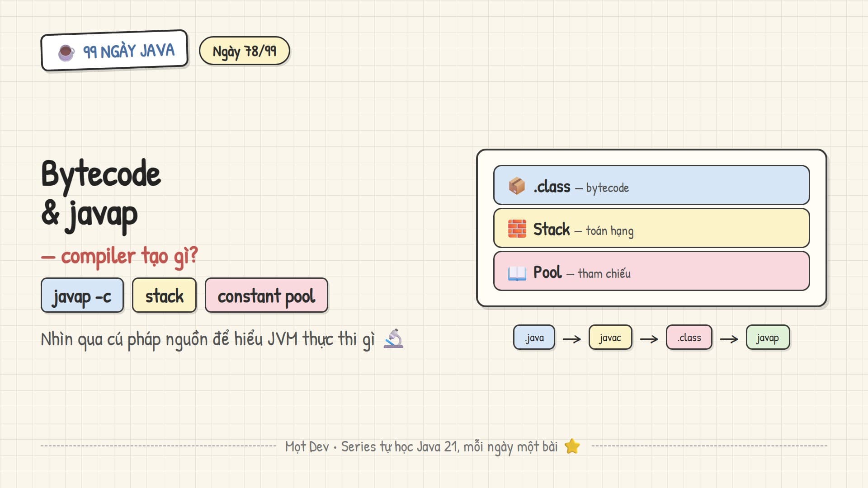Image resolution: width=868 pixels, height=488 pixels.
Task: Select the '.class – bytecode' blue row
Action: pyautogui.click(x=651, y=185)
